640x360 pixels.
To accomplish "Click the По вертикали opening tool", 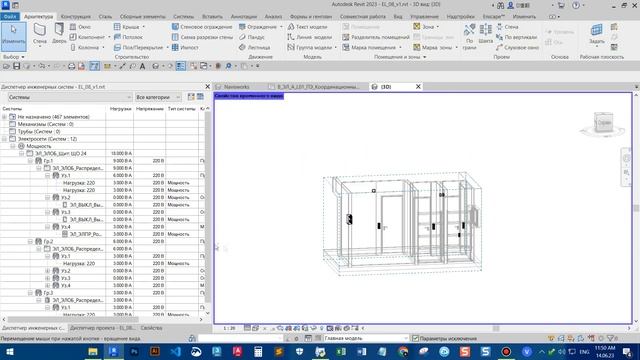I will tap(516, 37).
